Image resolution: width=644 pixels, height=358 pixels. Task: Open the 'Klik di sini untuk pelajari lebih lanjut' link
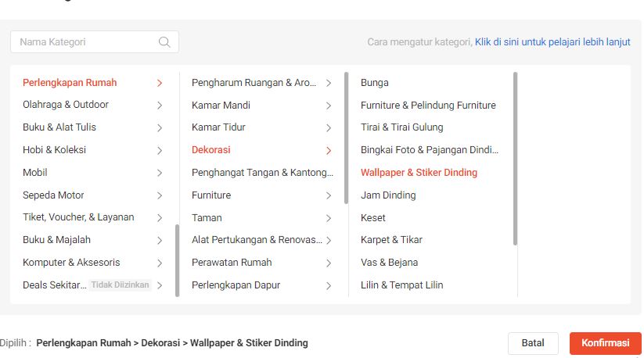click(552, 42)
